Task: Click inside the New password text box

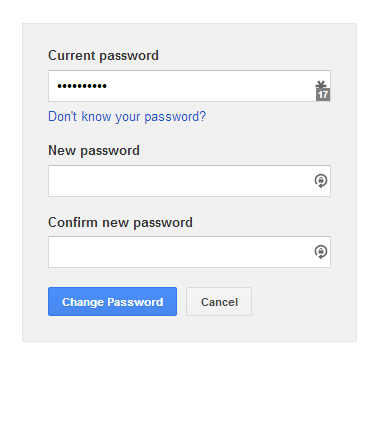Action: click(189, 181)
